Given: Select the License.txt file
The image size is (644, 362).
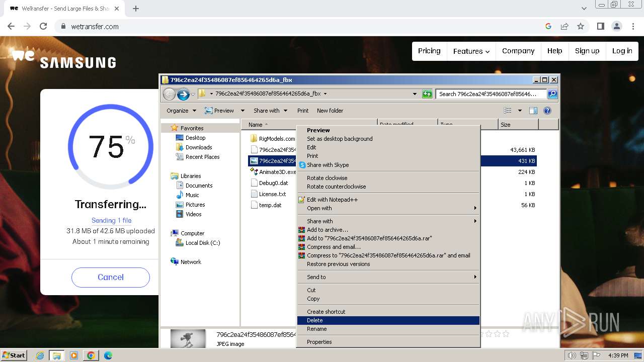Looking at the screenshot, I should pos(269,194).
